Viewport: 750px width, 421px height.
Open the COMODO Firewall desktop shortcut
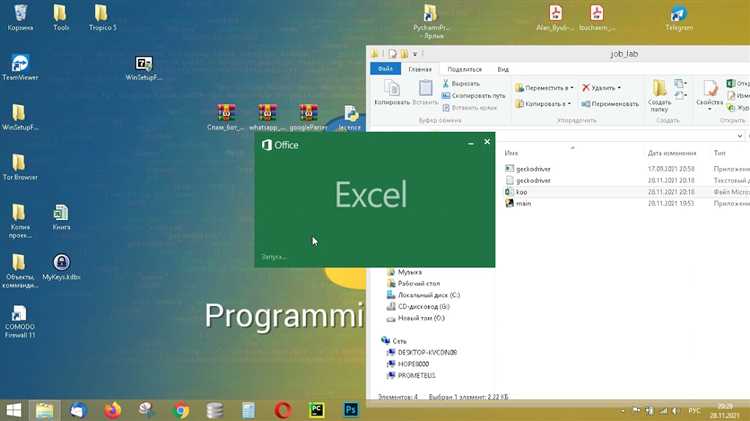coord(20,321)
